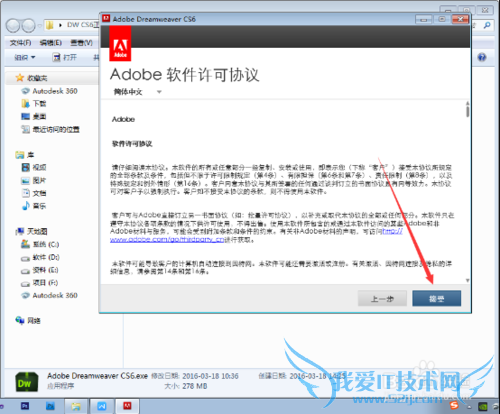
Task: Click the Photoshop icon on the taskbar
Action: point(25,406)
